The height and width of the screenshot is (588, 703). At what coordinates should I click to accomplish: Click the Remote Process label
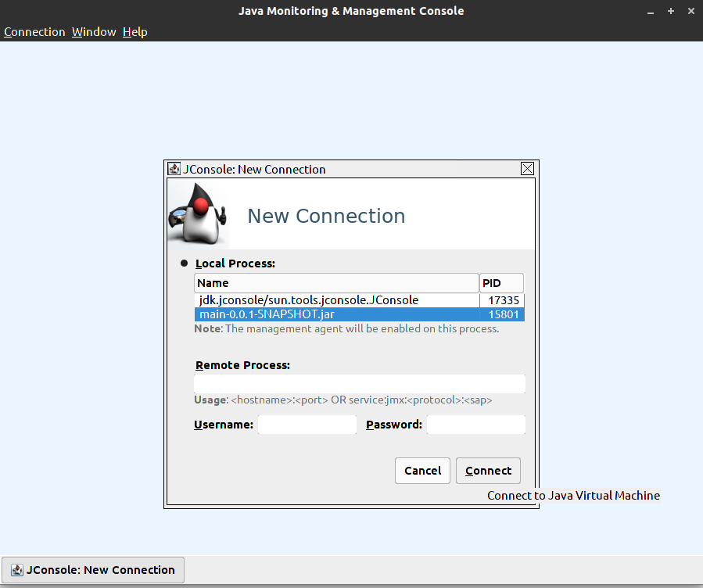(242, 365)
